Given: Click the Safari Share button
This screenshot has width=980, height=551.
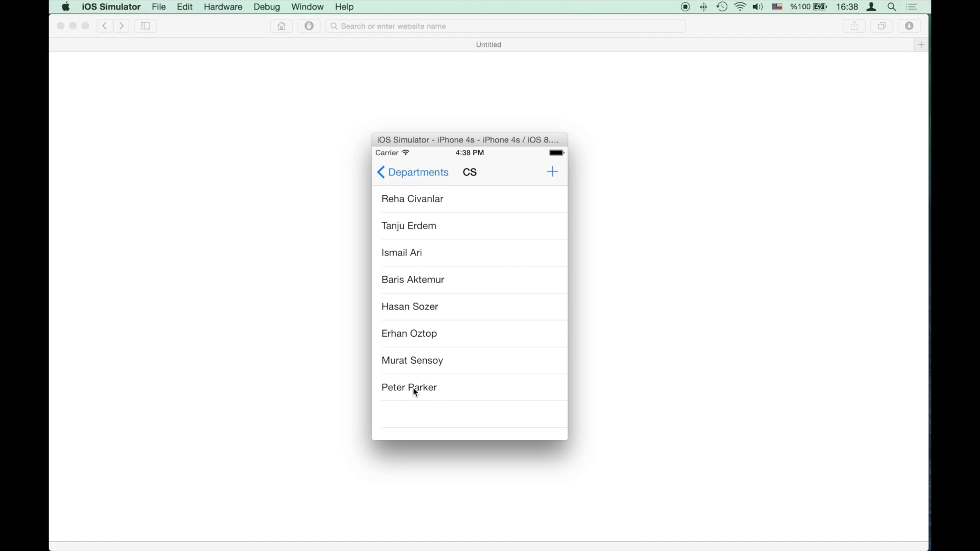Looking at the screenshot, I should pos(854,26).
